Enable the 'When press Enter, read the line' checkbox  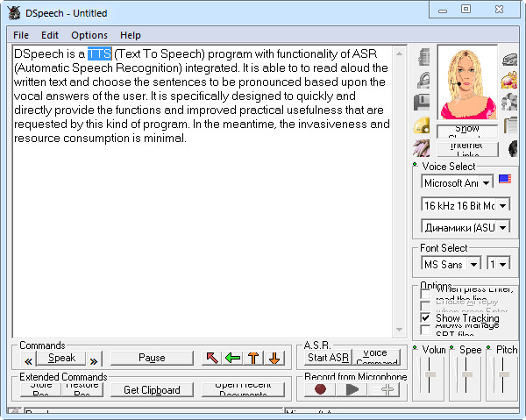[x=426, y=292]
